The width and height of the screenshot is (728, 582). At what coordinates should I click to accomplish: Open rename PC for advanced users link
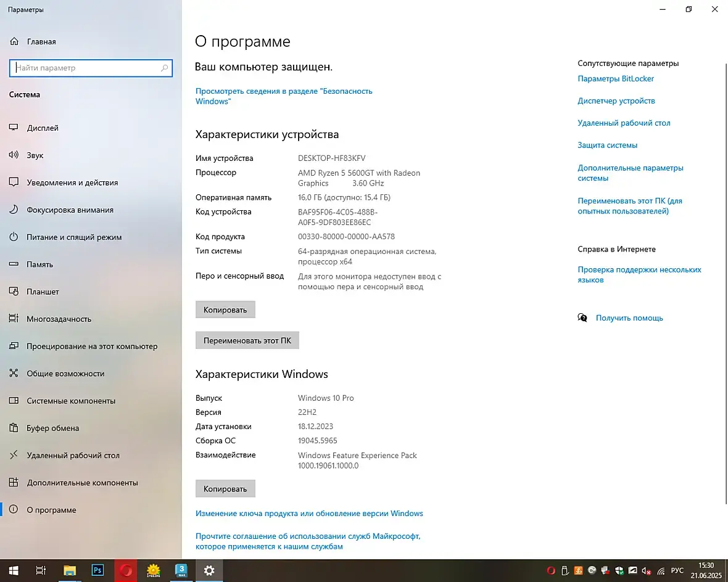(629, 205)
